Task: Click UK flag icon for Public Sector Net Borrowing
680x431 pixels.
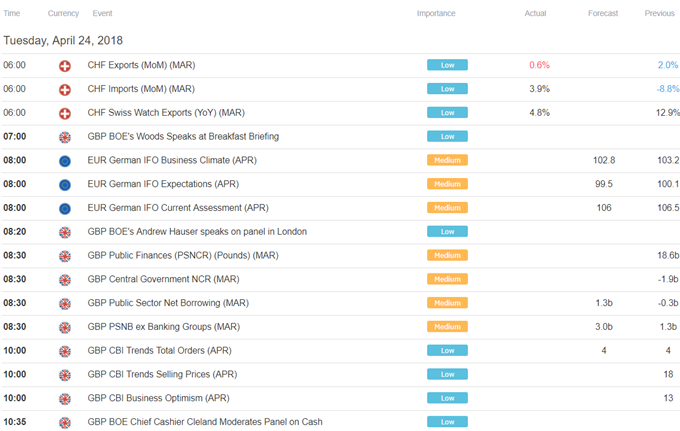Action: click(65, 304)
